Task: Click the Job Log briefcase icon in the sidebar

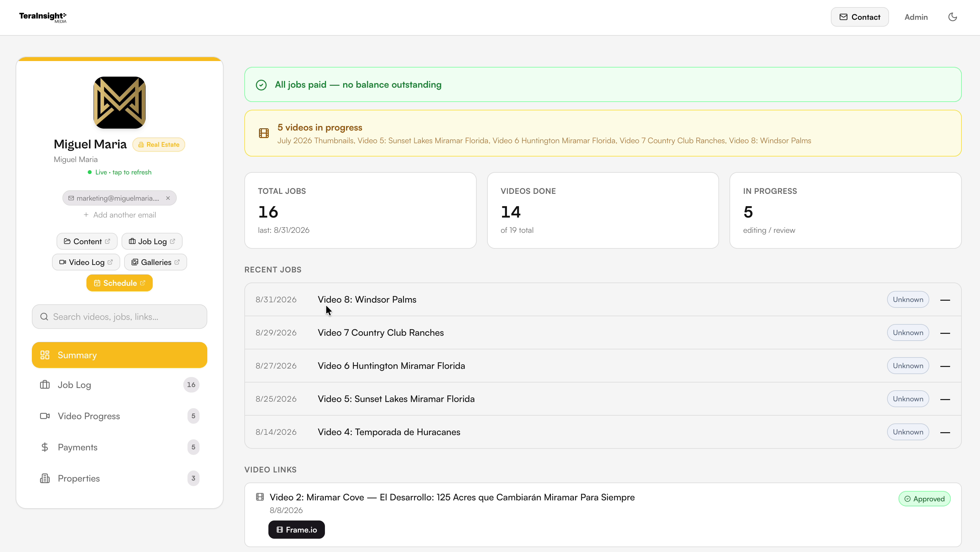Action: point(45,385)
